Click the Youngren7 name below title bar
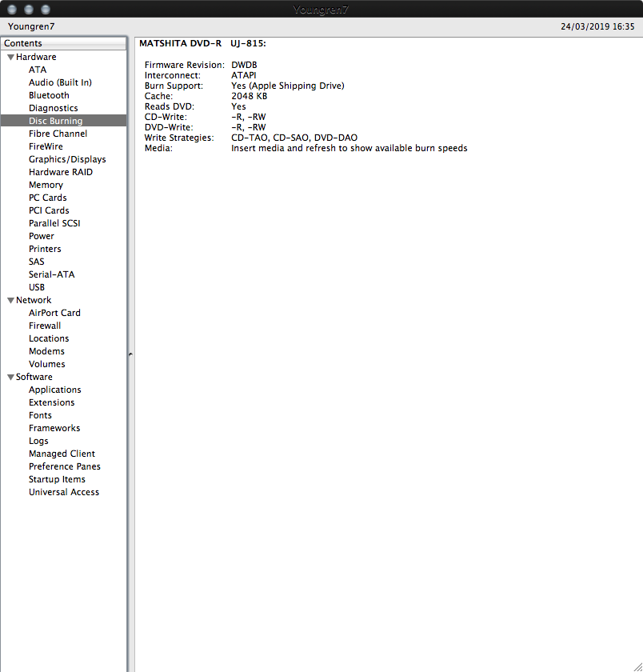 pyautogui.click(x=31, y=26)
